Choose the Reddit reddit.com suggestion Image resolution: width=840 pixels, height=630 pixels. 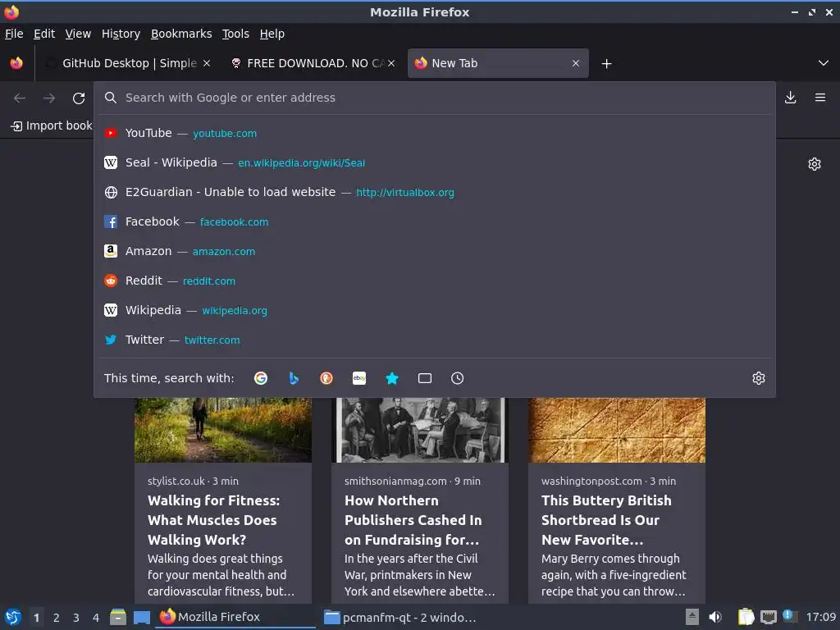coord(435,281)
